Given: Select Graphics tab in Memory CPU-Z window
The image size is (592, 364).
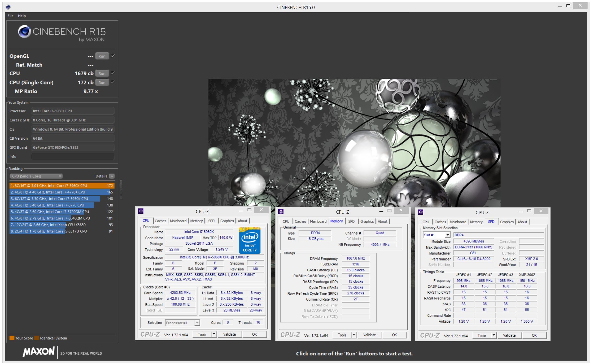Looking at the screenshot, I should click(367, 221).
